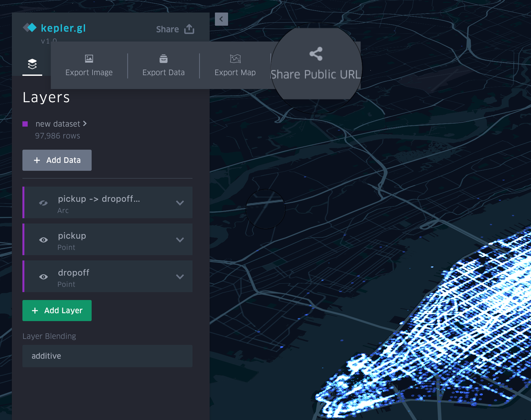Hide the pickup Point layer

click(44, 240)
